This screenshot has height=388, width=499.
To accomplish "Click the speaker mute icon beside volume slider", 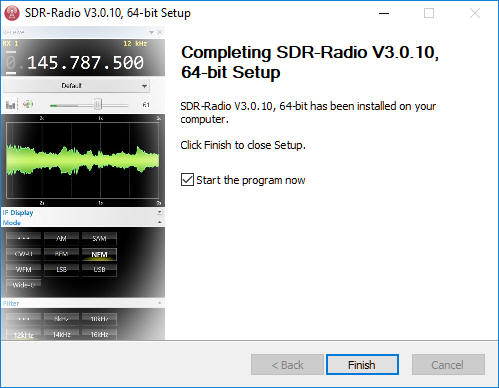I will tap(28, 104).
